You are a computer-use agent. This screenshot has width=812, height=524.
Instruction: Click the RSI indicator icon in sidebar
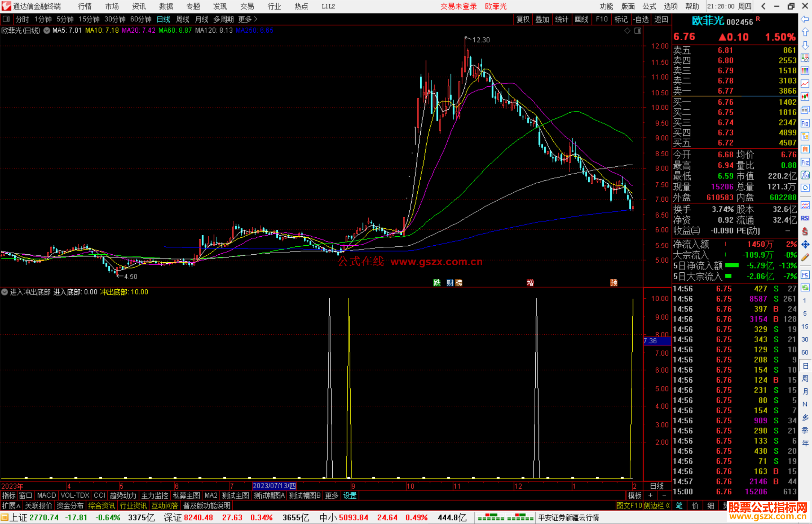click(x=805, y=218)
